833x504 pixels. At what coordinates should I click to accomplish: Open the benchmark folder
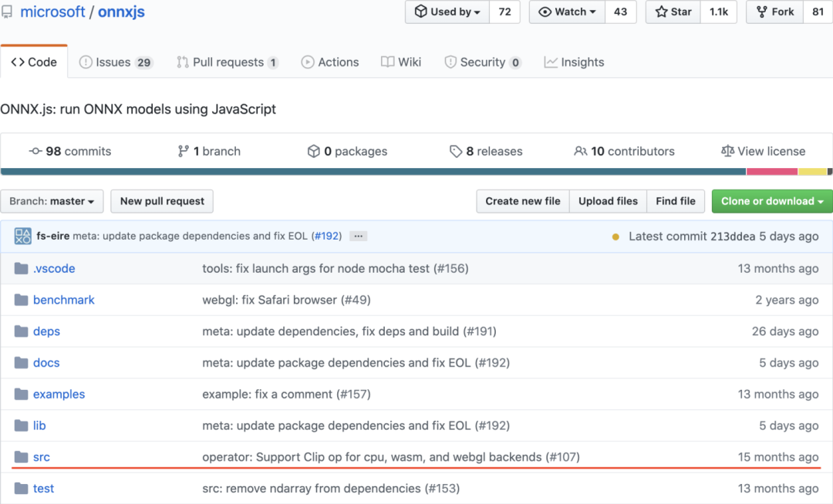coord(64,300)
